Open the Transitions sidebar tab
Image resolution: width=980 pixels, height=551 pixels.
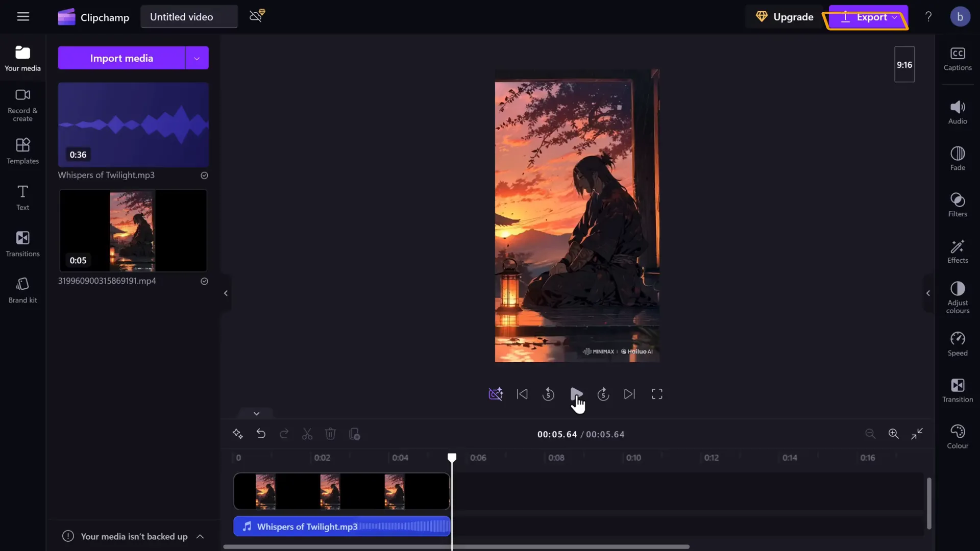point(23,244)
